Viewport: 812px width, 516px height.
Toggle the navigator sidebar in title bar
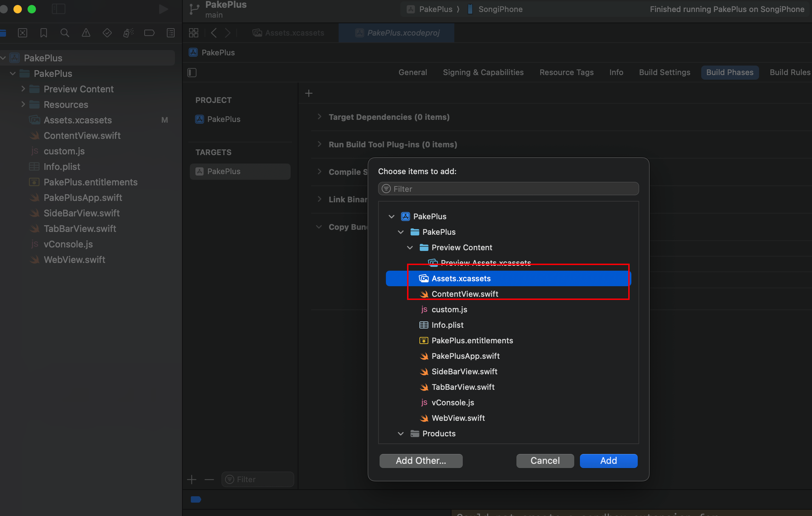coord(59,9)
